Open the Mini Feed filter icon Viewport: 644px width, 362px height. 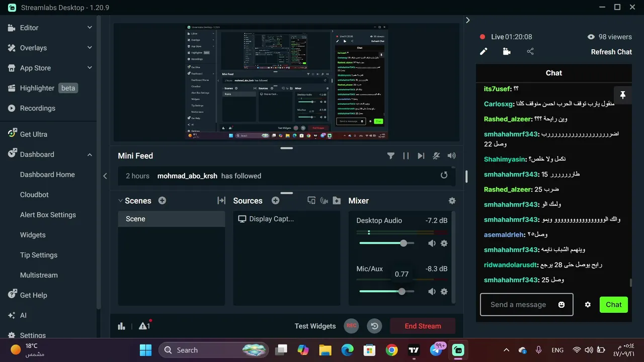pyautogui.click(x=390, y=156)
